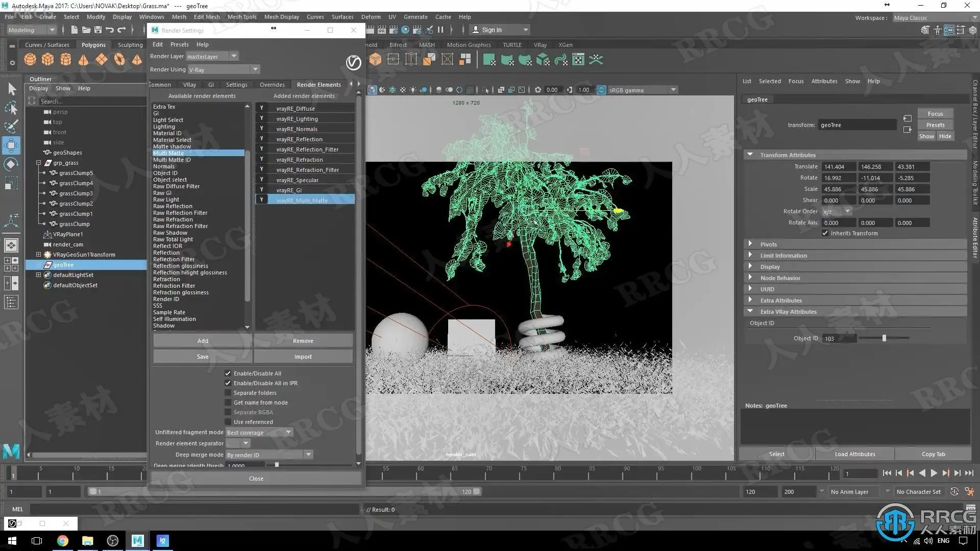The height and width of the screenshot is (551, 980).
Task: Go to start of playback range
Action: (887, 473)
